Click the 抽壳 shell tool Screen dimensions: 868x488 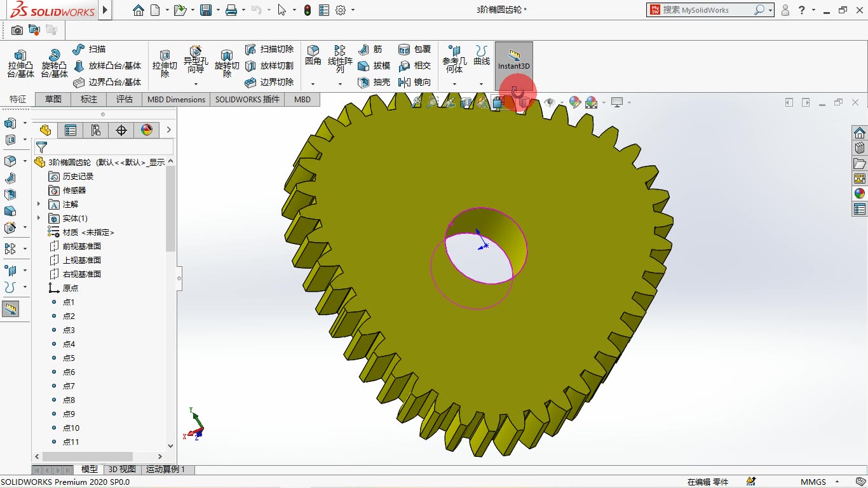click(x=374, y=83)
